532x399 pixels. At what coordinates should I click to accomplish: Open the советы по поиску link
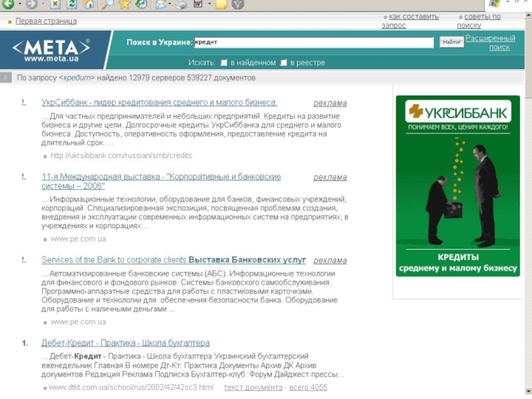[479, 21]
